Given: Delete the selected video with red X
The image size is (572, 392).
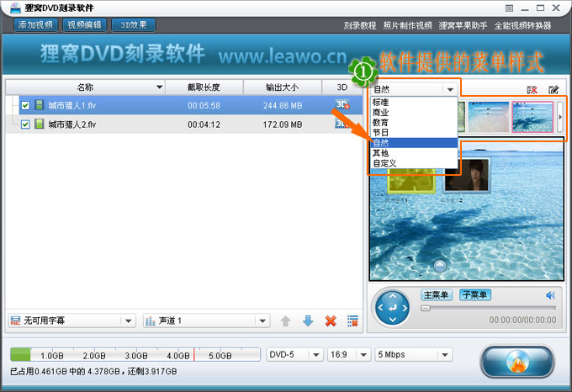Looking at the screenshot, I should click(x=331, y=321).
